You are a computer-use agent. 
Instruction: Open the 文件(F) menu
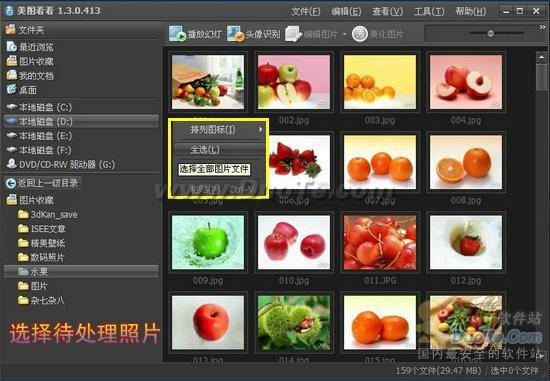(x=306, y=11)
